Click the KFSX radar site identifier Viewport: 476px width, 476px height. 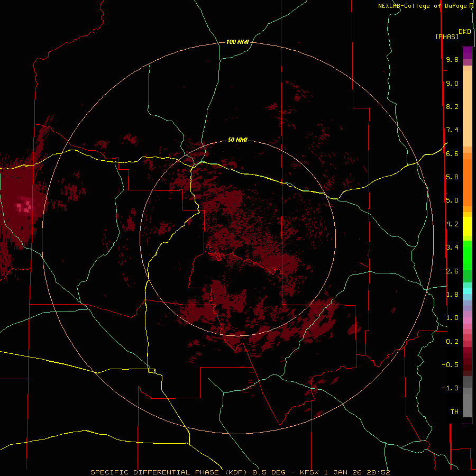pyautogui.click(x=309, y=472)
